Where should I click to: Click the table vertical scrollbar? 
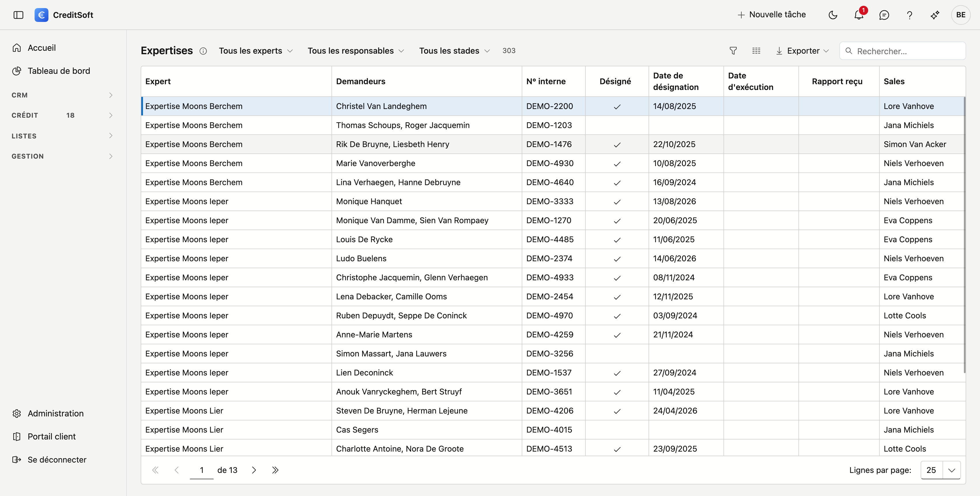click(x=964, y=235)
